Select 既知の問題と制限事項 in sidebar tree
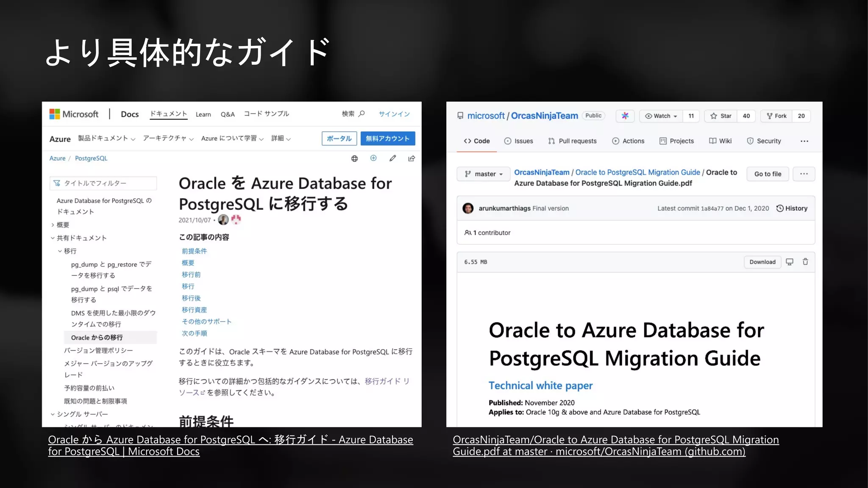 click(95, 401)
